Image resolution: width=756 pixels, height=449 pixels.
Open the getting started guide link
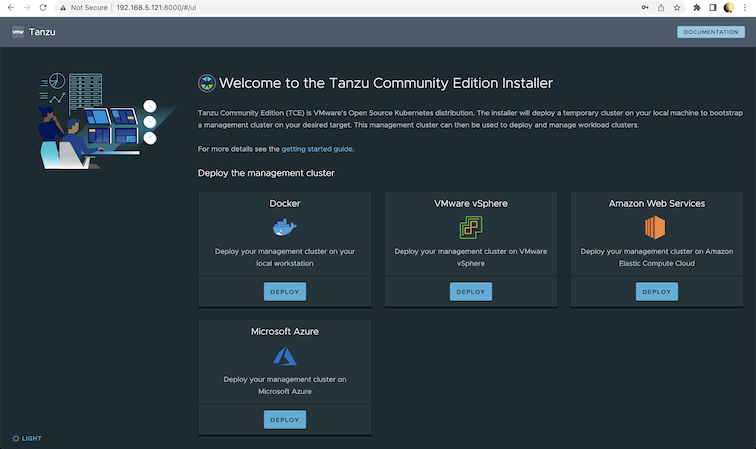coord(317,149)
